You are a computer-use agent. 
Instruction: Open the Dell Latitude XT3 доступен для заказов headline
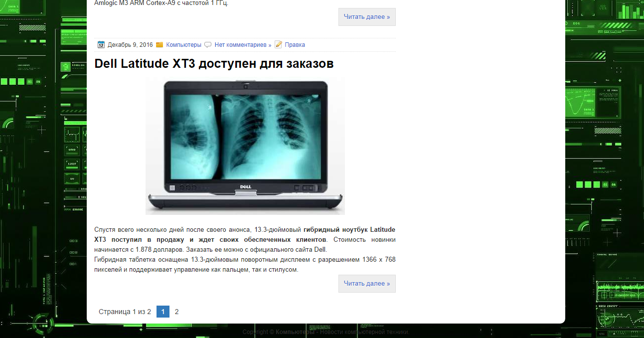coord(214,64)
